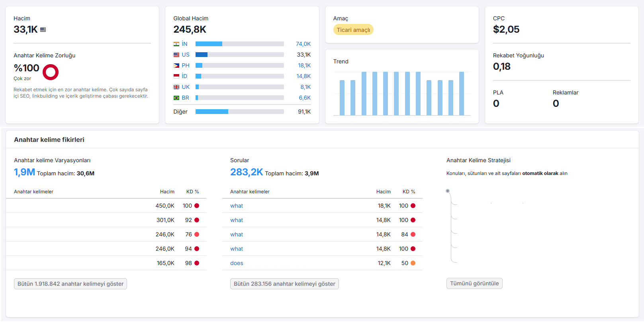Click the India flag in Global Hacim
The image size is (644, 330).
click(x=176, y=44)
